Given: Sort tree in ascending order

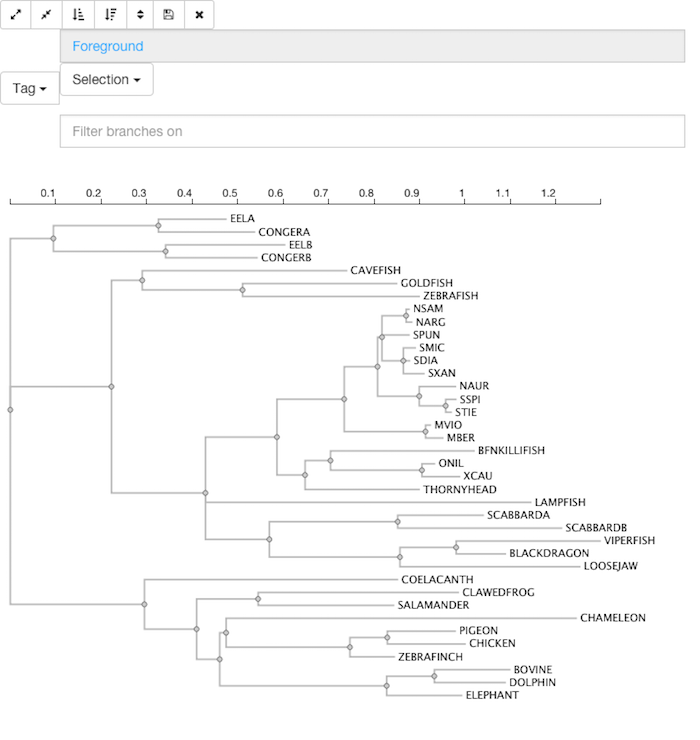Looking at the screenshot, I should point(78,15).
